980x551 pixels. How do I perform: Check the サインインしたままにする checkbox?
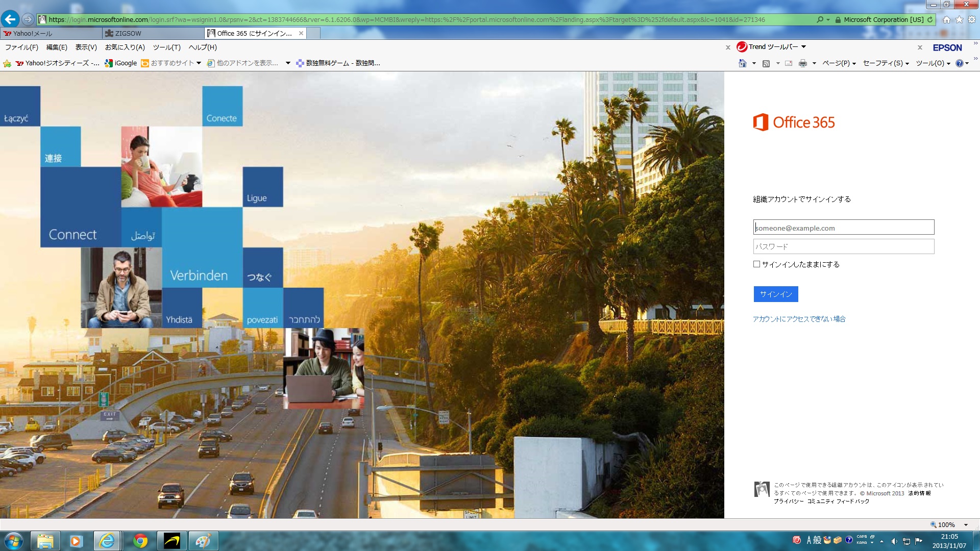pos(756,264)
